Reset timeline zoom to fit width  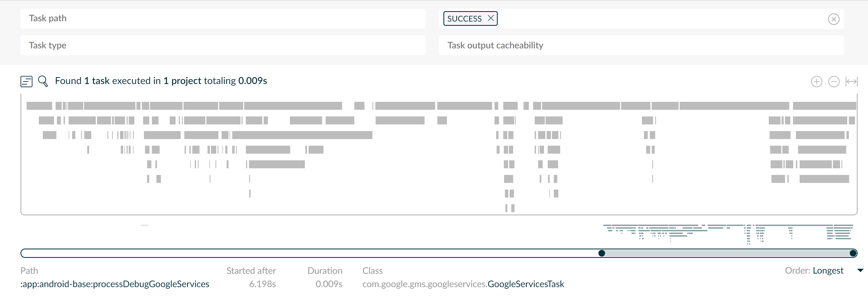851,82
